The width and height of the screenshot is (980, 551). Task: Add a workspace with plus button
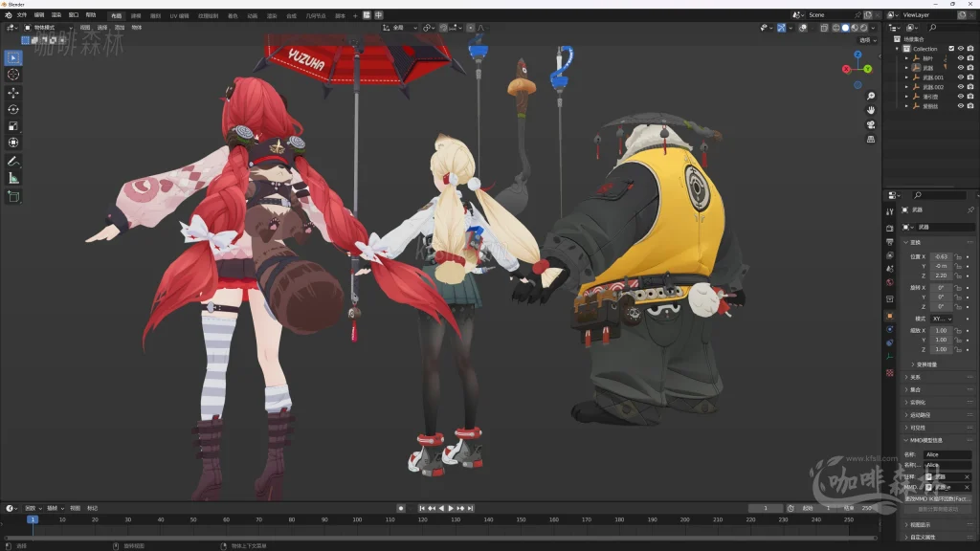pos(355,15)
